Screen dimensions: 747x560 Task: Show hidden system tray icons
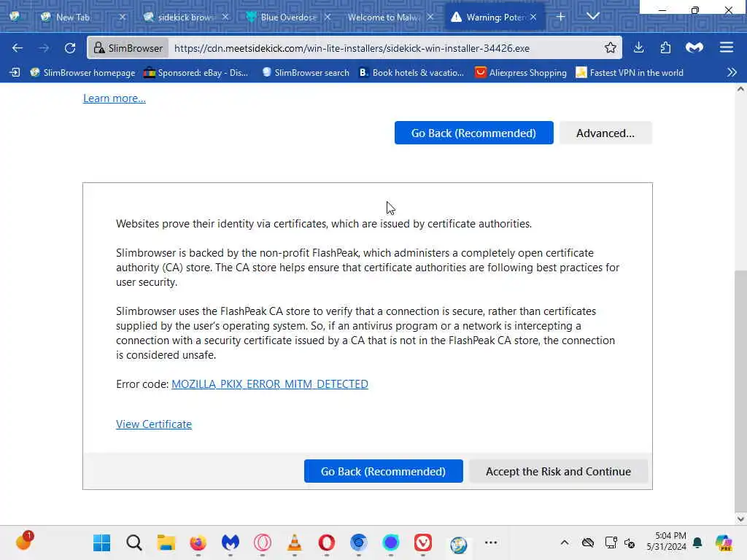tap(565, 542)
